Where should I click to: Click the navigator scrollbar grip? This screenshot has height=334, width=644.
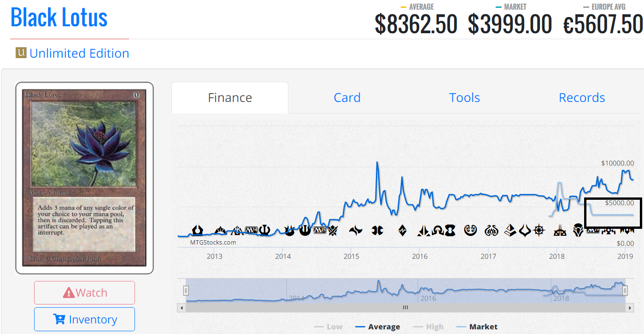pyautogui.click(x=405, y=307)
